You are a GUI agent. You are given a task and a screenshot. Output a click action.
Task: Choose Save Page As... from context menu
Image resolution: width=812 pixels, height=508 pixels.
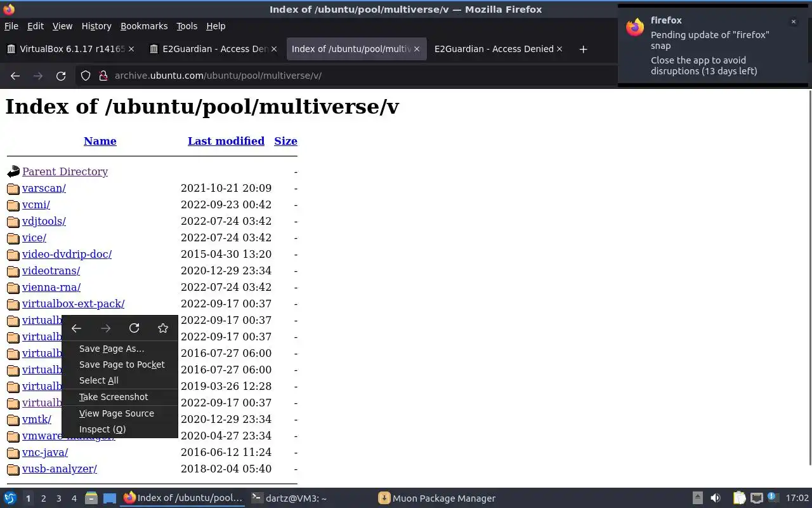pos(120,349)
